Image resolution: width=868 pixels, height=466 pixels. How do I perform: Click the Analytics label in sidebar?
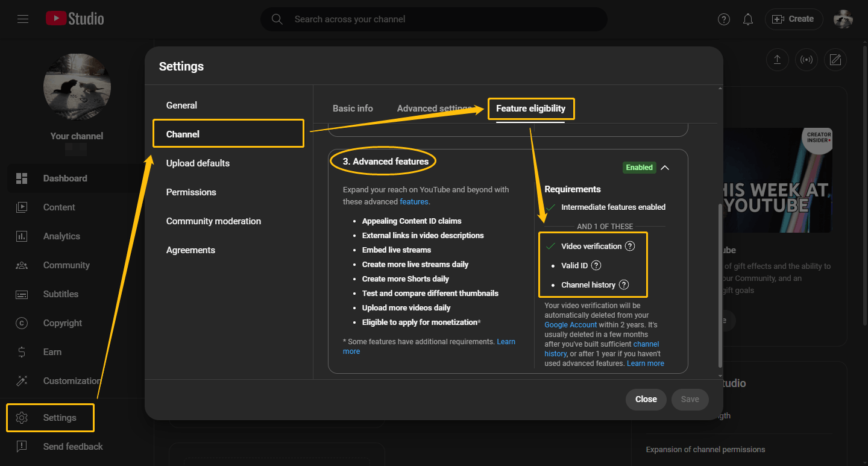[x=61, y=236]
